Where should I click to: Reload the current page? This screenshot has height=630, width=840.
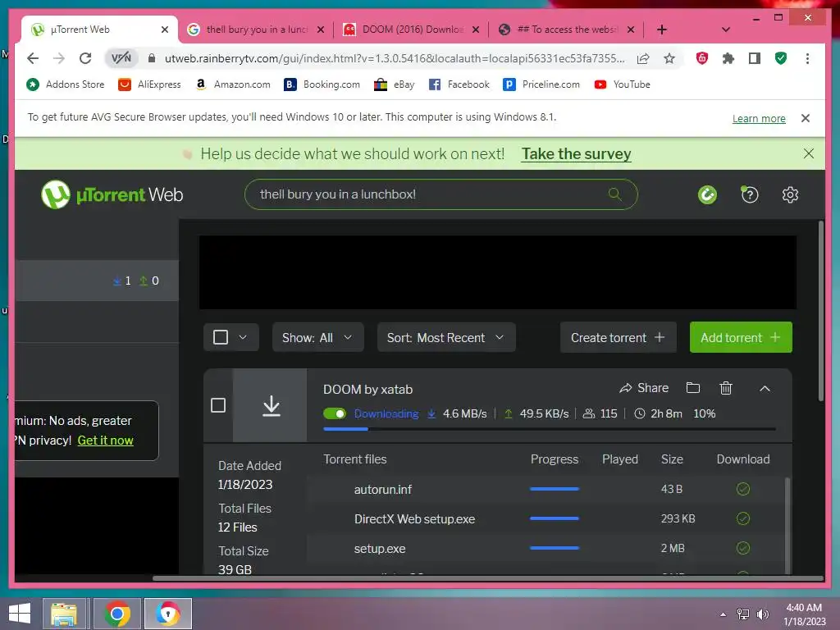tap(85, 58)
